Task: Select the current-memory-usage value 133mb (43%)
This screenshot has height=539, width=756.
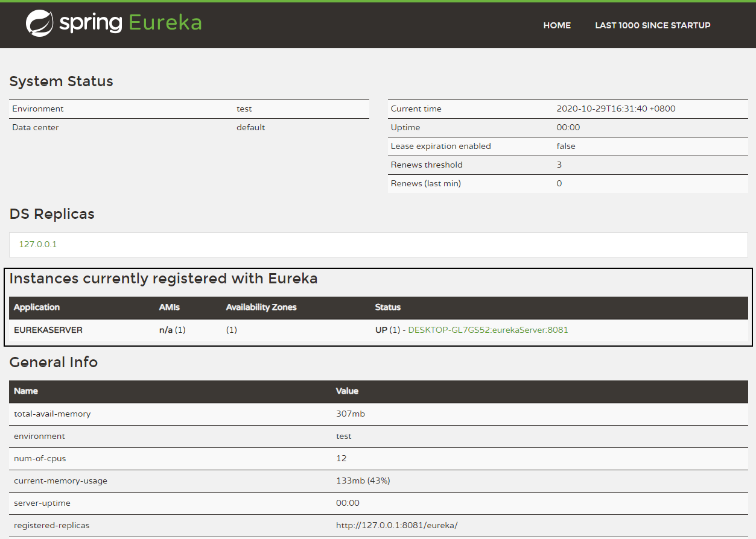Action: pos(363,481)
